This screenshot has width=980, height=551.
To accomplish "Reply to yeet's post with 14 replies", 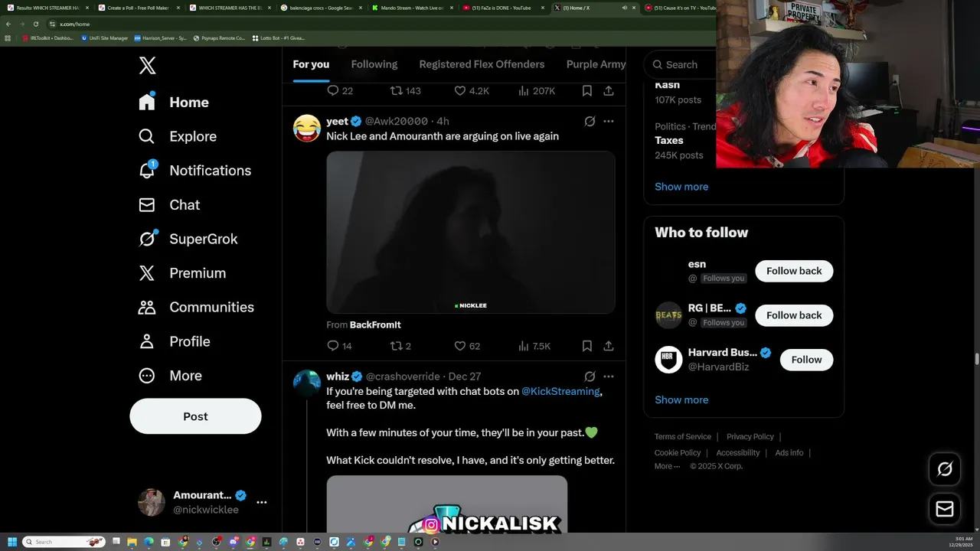I will (x=339, y=346).
